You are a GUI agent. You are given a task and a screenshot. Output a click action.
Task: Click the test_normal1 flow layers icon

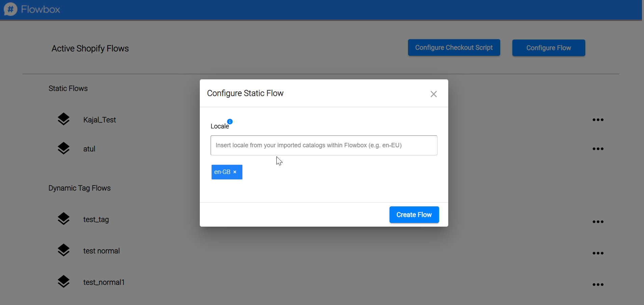point(63,282)
